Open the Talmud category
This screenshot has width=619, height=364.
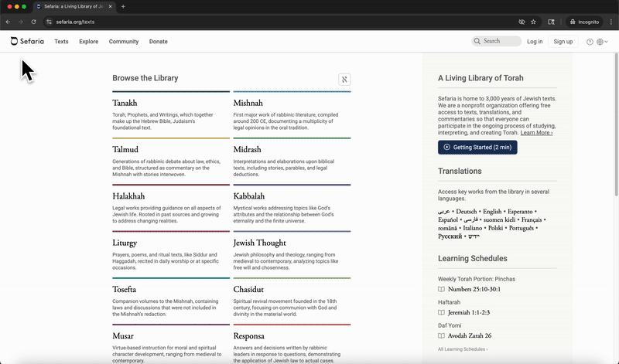(125, 149)
